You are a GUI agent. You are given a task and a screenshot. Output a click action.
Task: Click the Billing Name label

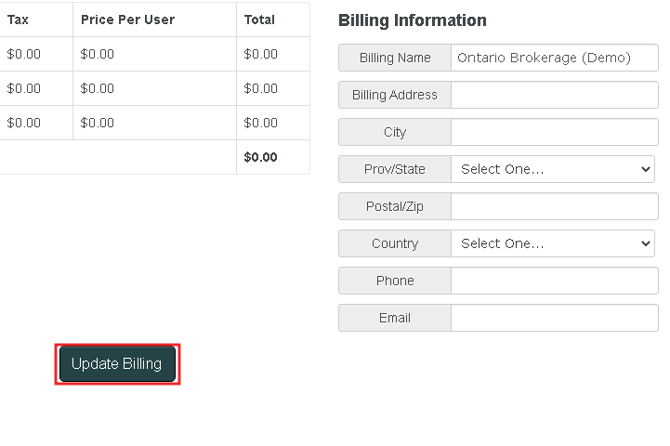395,58
